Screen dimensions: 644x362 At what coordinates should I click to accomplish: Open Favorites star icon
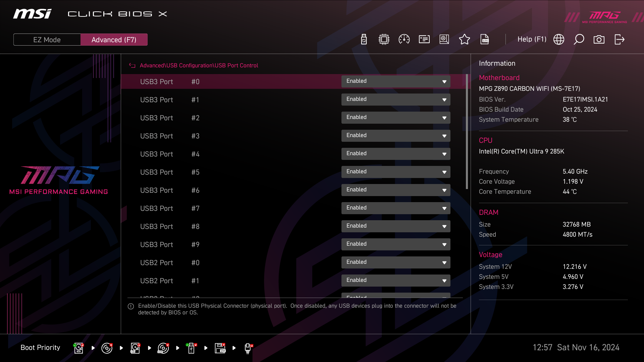tap(465, 40)
